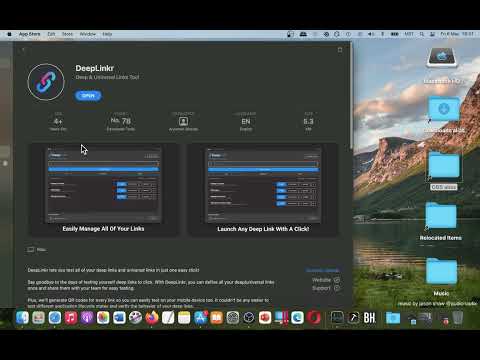This screenshot has width=480, height=360.
Task: Open the Help menu
Action: pyautogui.click(x=107, y=34)
